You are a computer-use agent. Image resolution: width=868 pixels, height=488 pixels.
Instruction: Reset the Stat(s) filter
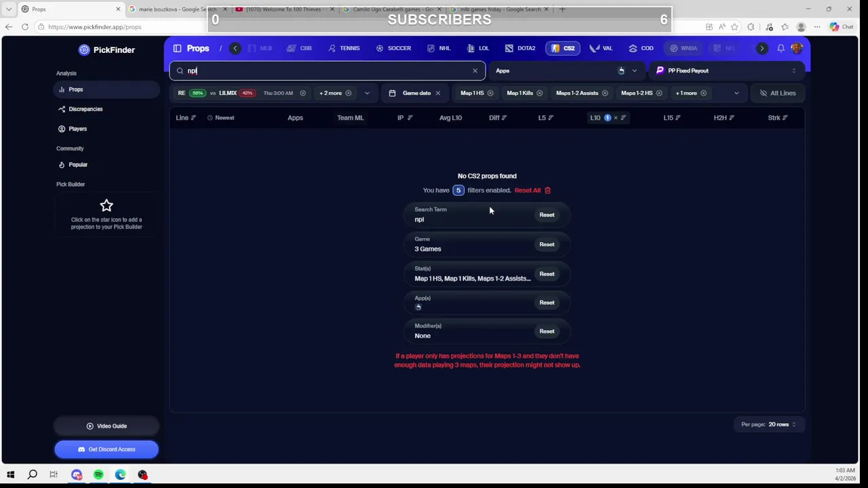tap(547, 274)
